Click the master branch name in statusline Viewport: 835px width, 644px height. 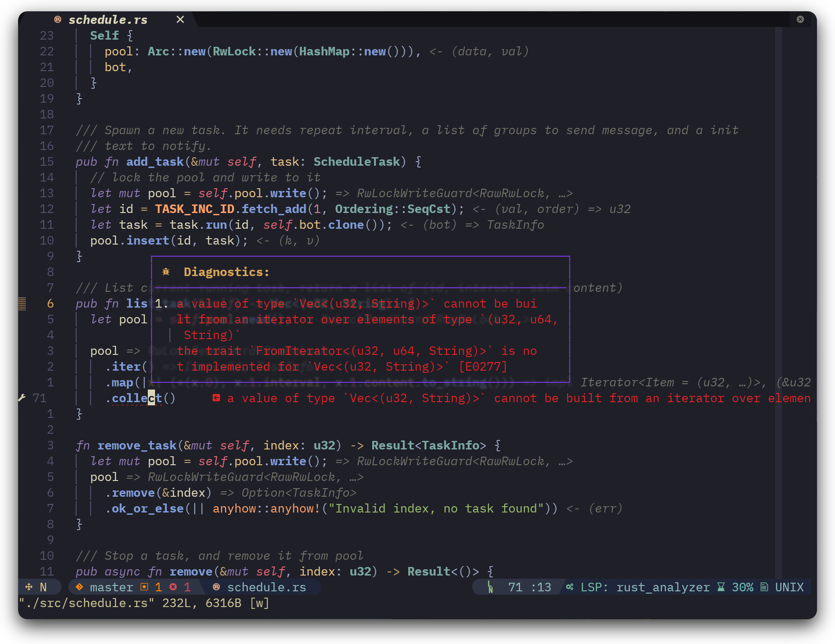point(111,587)
